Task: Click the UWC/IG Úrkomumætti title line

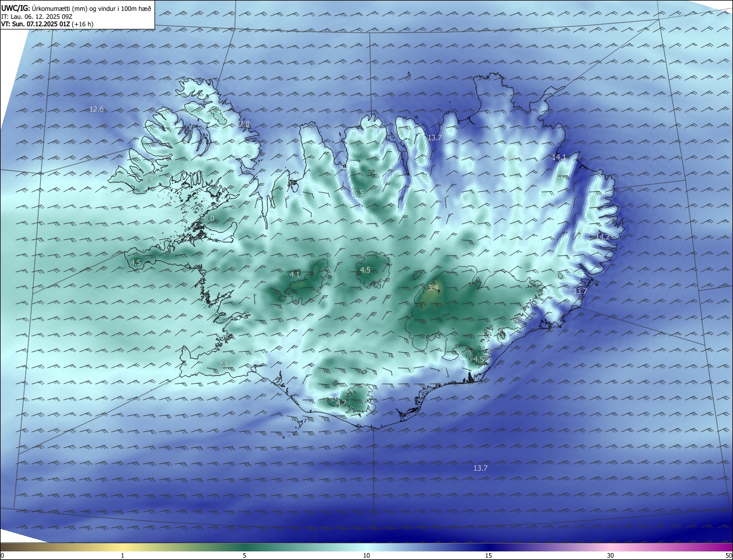Action: tap(76, 8)
